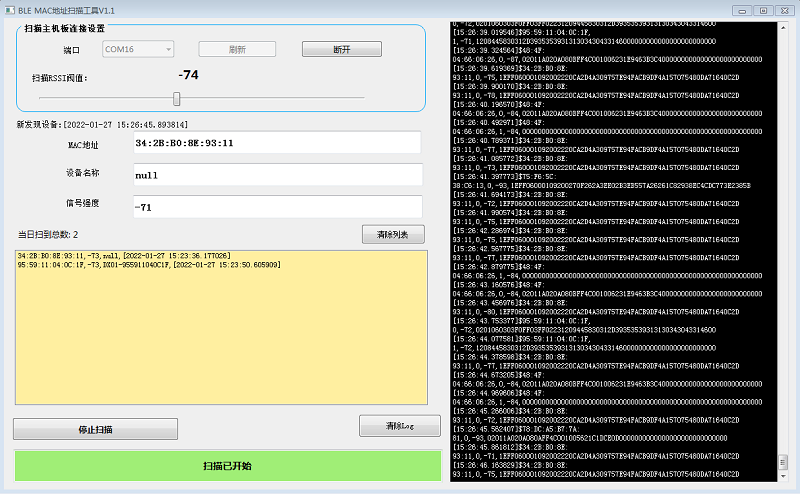Click the MAC地址 input field
This screenshot has height=494, width=800.
pos(277,142)
